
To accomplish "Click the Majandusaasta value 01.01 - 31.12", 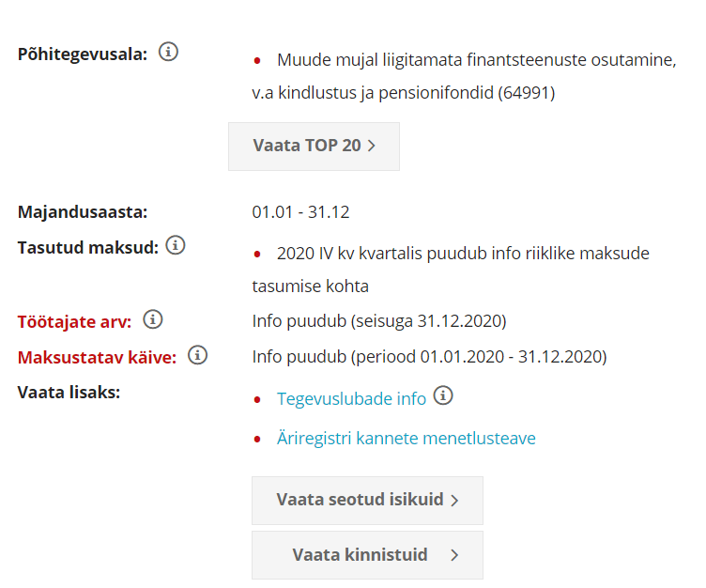I will 300,211.
